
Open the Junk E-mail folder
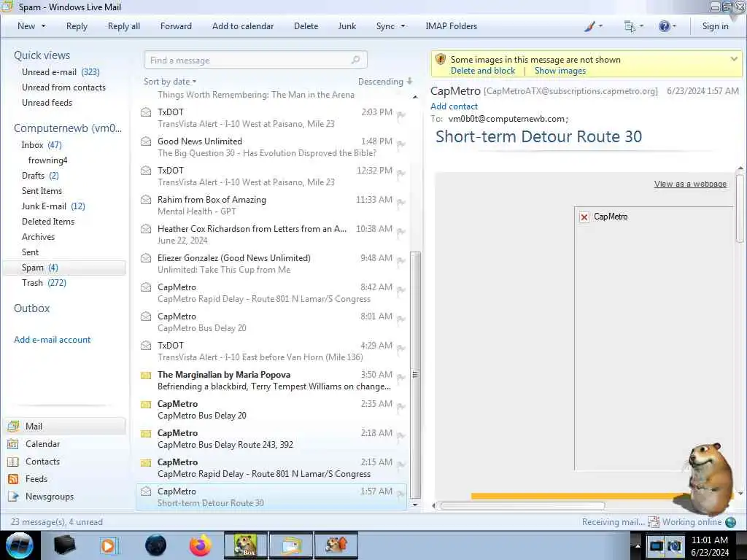coord(53,206)
